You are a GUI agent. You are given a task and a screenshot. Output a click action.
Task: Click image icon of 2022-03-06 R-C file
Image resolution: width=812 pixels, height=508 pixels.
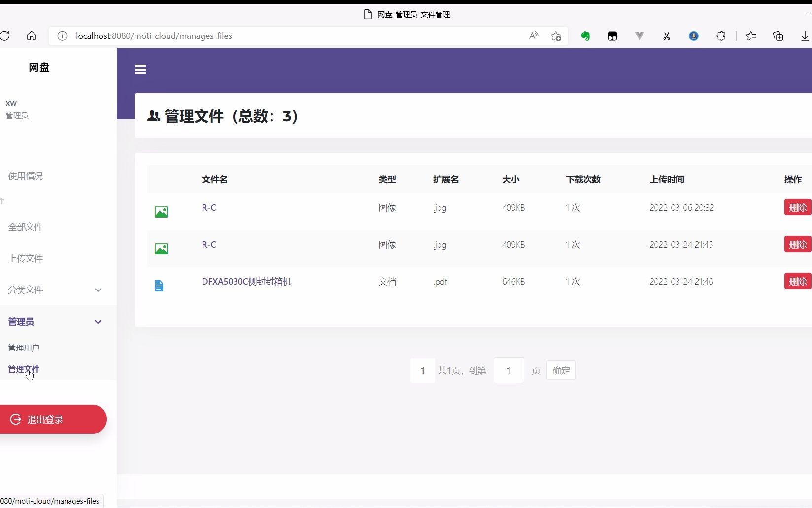pyautogui.click(x=161, y=212)
